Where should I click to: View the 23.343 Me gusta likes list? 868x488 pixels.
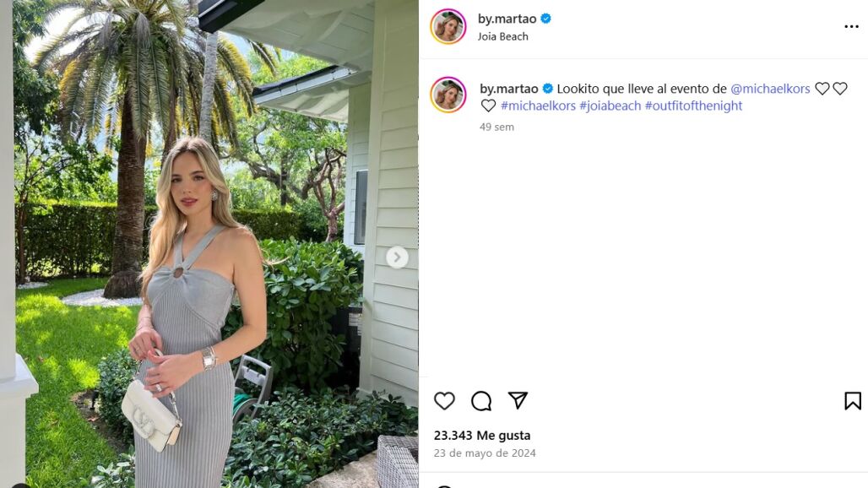click(x=482, y=436)
